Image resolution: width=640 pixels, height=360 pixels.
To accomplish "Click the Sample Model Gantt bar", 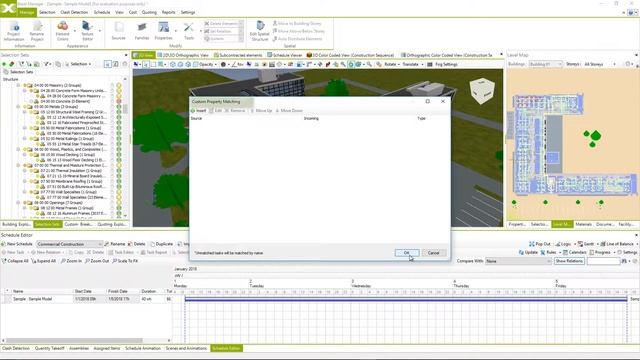I will (x=406, y=299).
